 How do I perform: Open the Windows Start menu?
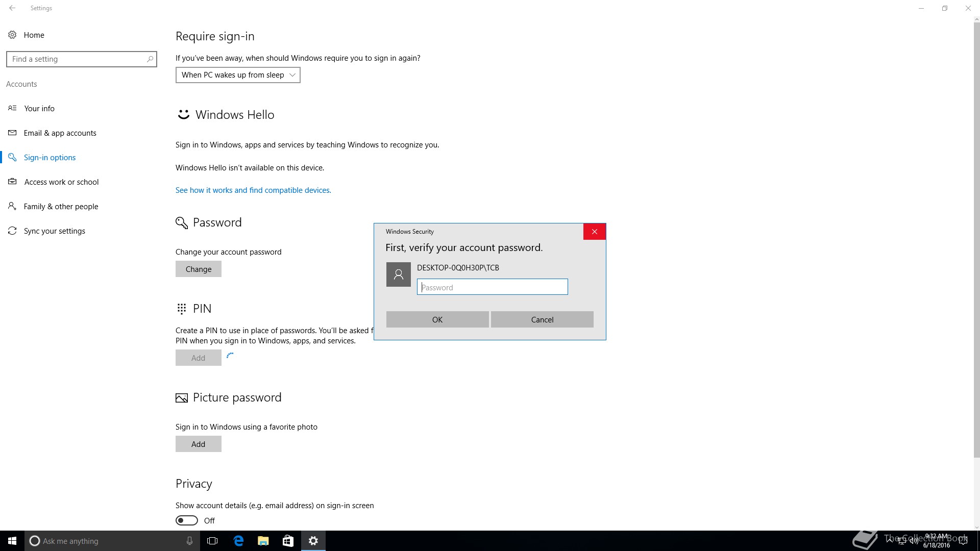(12, 541)
